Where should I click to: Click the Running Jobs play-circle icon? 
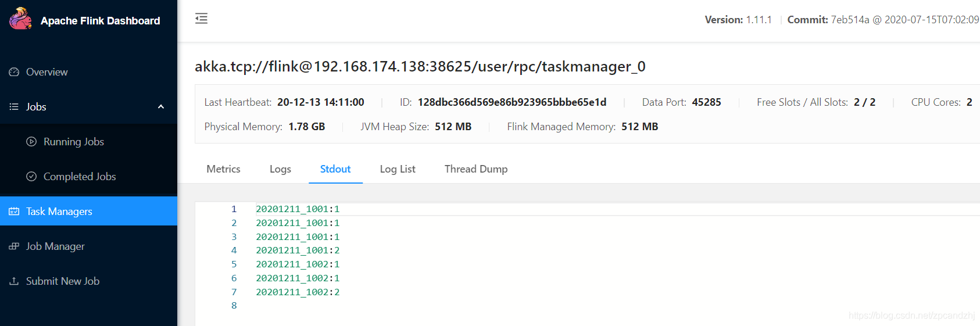[31, 141]
